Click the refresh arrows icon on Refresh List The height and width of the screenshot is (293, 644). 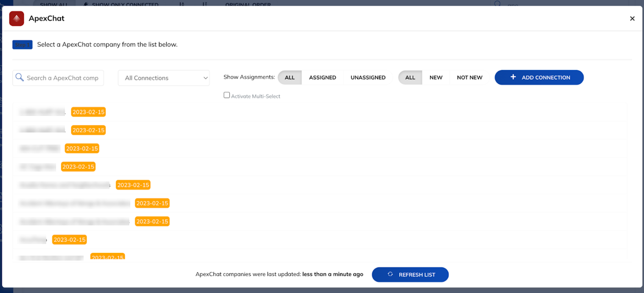pyautogui.click(x=390, y=274)
